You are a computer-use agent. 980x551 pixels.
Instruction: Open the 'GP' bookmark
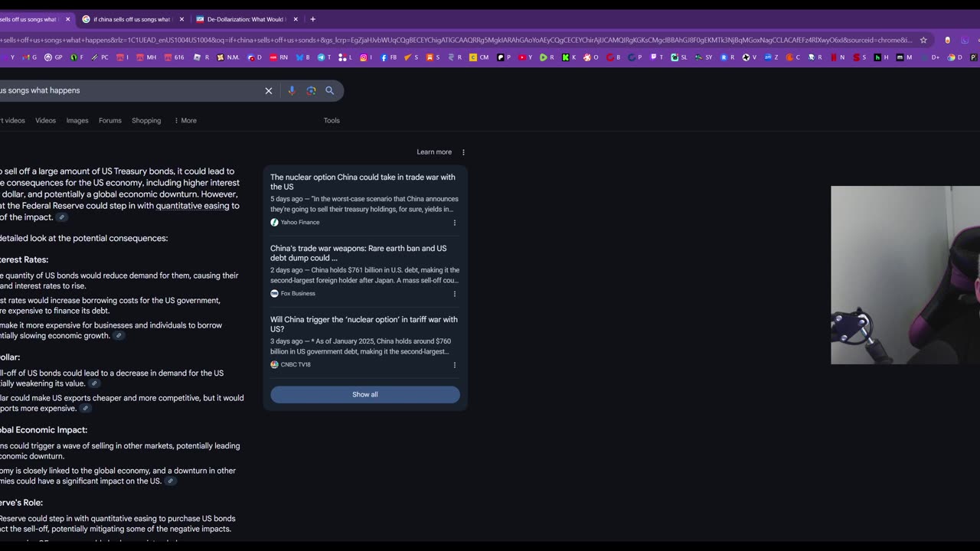click(x=53, y=57)
